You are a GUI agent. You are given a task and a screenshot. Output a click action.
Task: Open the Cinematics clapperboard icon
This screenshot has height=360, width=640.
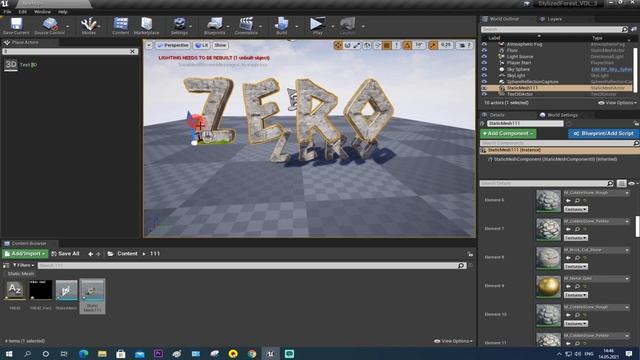246,26
